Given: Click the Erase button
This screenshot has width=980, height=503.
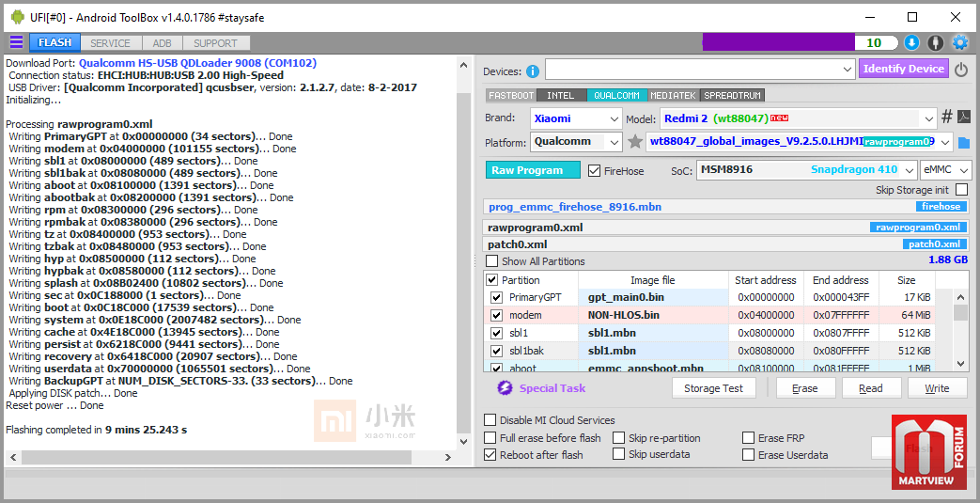Looking at the screenshot, I should click(805, 388).
